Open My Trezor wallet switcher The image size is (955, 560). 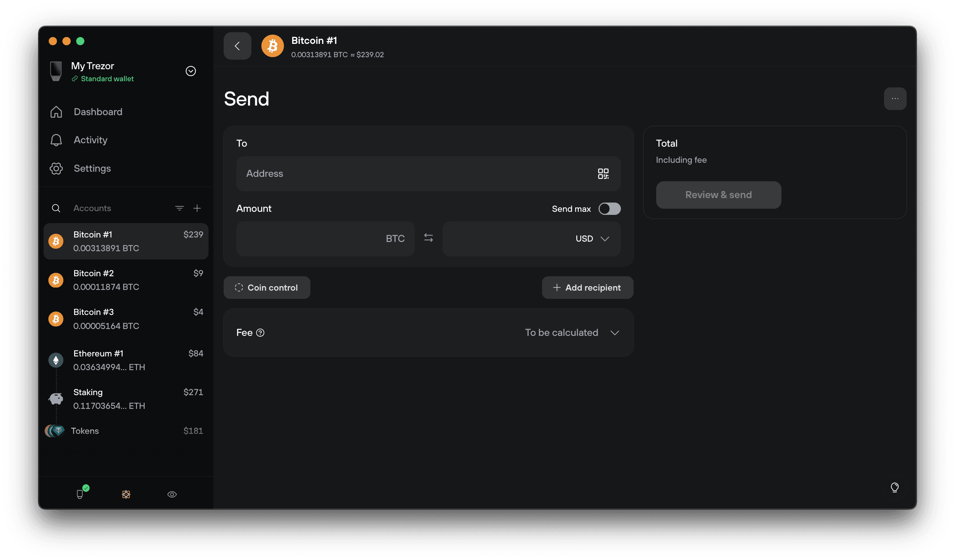pos(191,71)
